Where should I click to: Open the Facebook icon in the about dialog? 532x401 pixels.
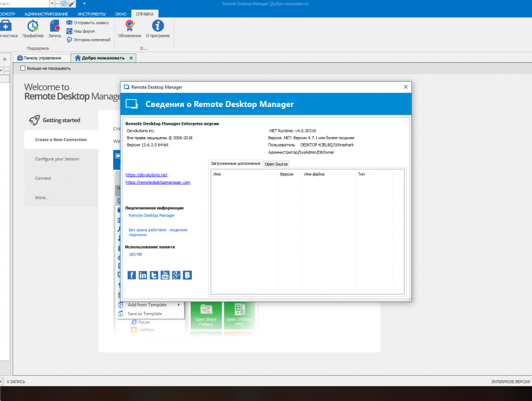132,275
